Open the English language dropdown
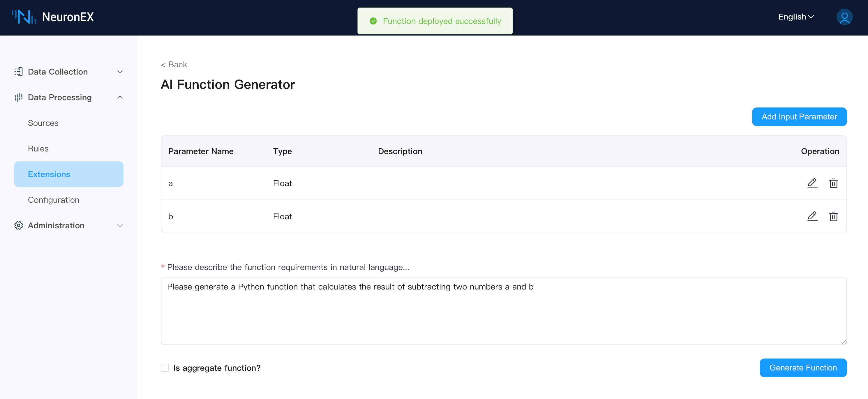The image size is (868, 399). point(795,17)
